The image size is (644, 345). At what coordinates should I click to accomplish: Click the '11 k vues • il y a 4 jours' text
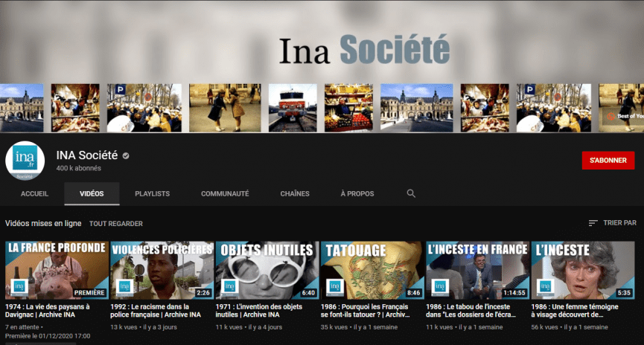(x=249, y=327)
